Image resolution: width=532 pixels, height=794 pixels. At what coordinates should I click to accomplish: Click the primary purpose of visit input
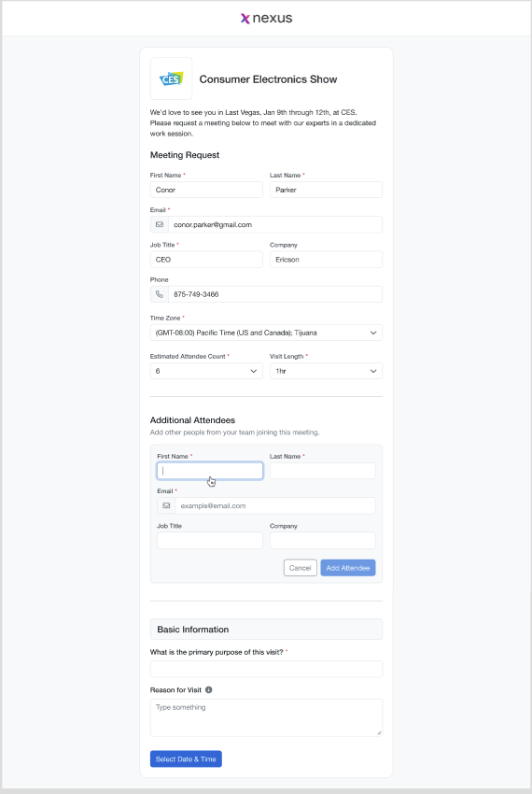(266, 669)
